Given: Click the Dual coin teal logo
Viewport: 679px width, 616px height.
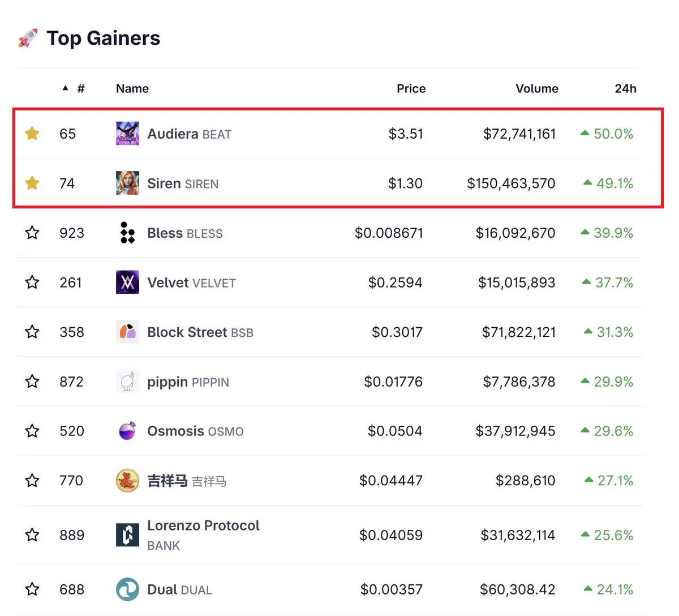Looking at the screenshot, I should pos(127,589).
